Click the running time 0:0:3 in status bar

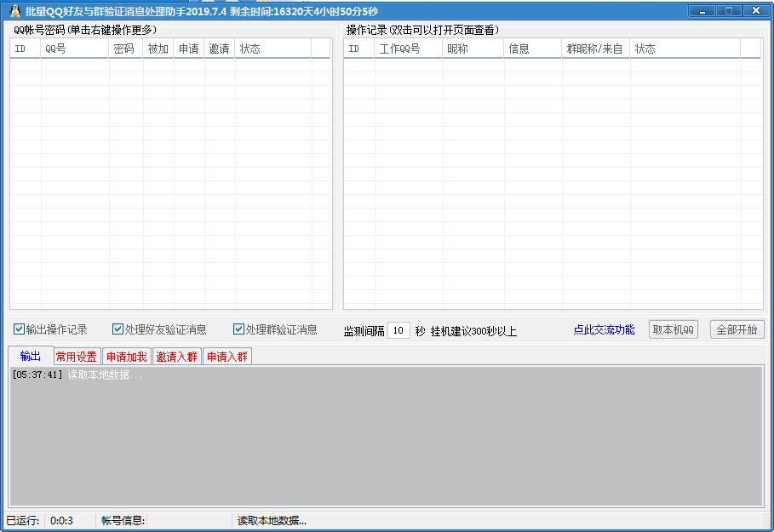point(61,521)
